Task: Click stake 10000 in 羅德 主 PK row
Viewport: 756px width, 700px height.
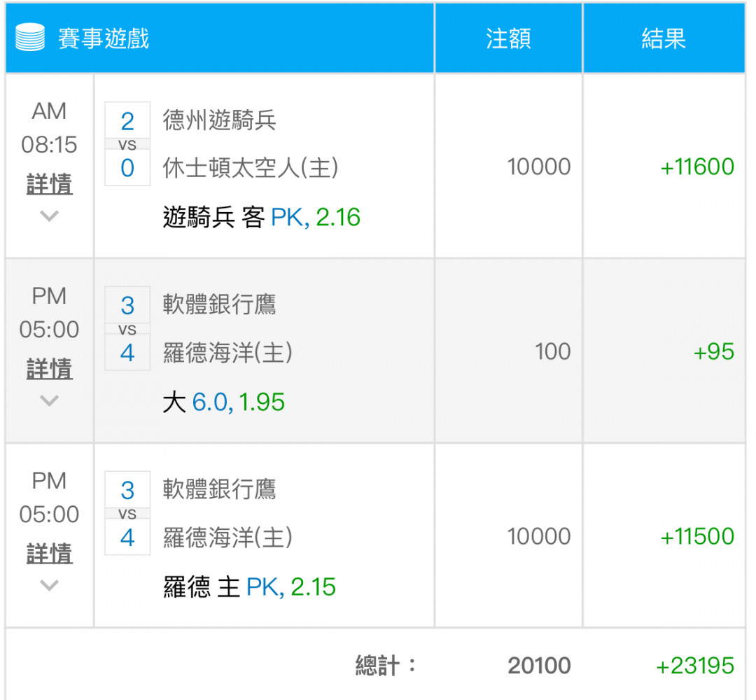Action: (x=539, y=536)
